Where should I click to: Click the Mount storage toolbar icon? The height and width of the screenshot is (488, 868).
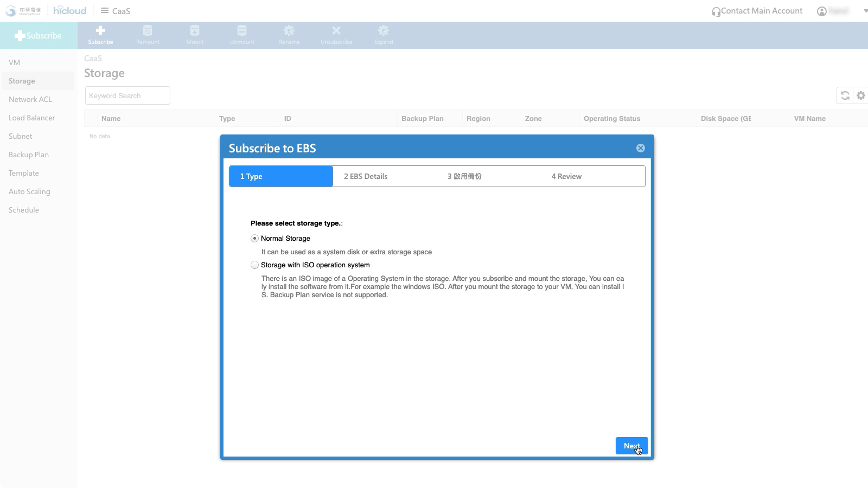pyautogui.click(x=195, y=31)
